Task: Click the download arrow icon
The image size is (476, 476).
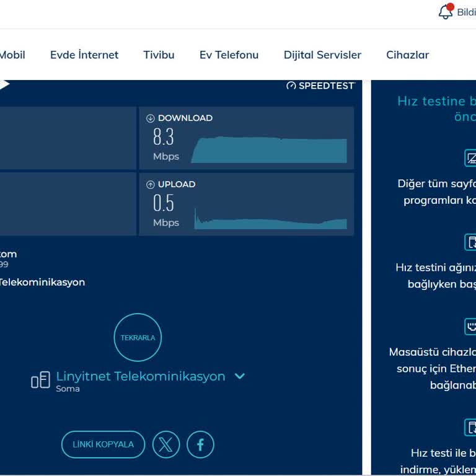Action: point(150,118)
